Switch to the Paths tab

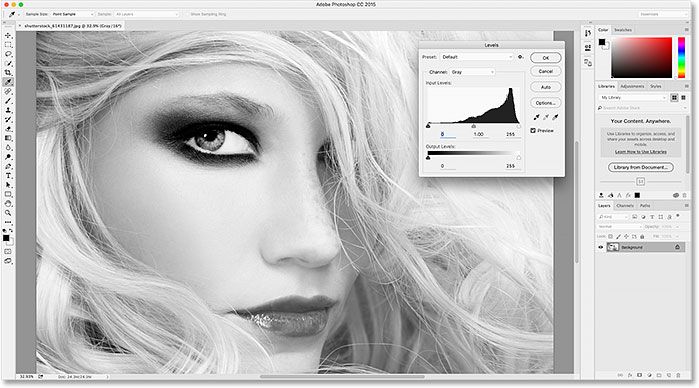click(x=645, y=206)
